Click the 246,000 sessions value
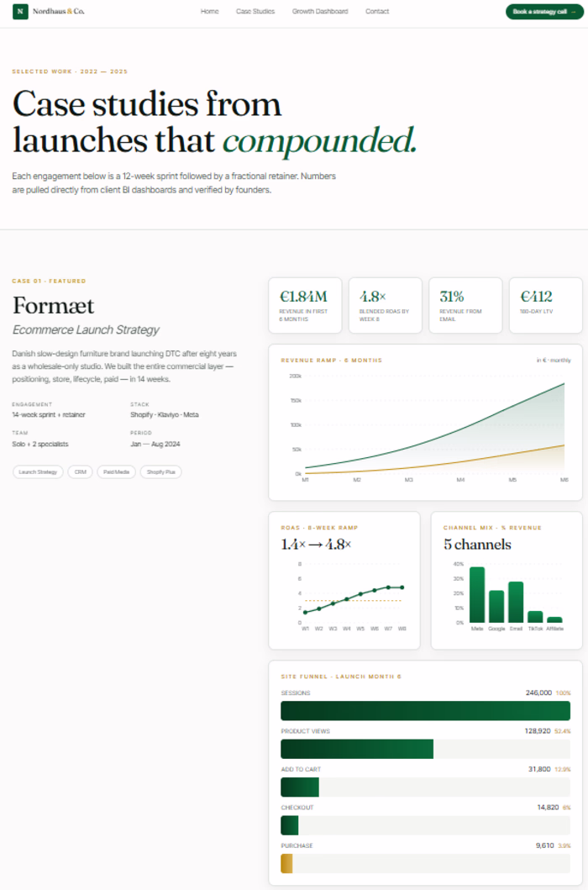This screenshot has width=588, height=890. click(x=538, y=693)
